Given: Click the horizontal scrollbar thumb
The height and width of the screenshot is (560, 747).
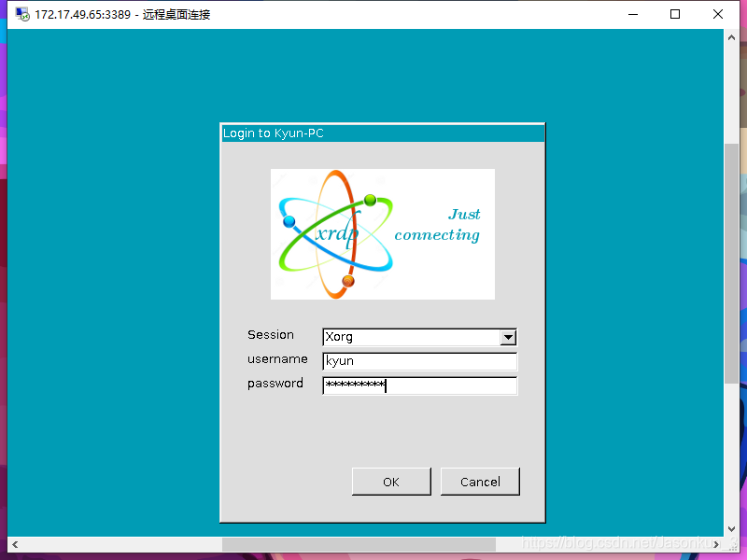Looking at the screenshot, I should [359, 544].
